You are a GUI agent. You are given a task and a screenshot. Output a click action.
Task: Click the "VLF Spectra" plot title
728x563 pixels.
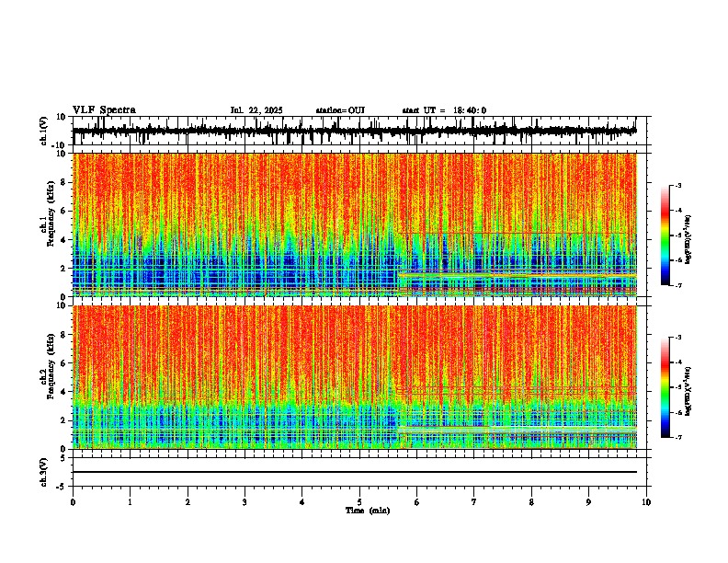104,110
